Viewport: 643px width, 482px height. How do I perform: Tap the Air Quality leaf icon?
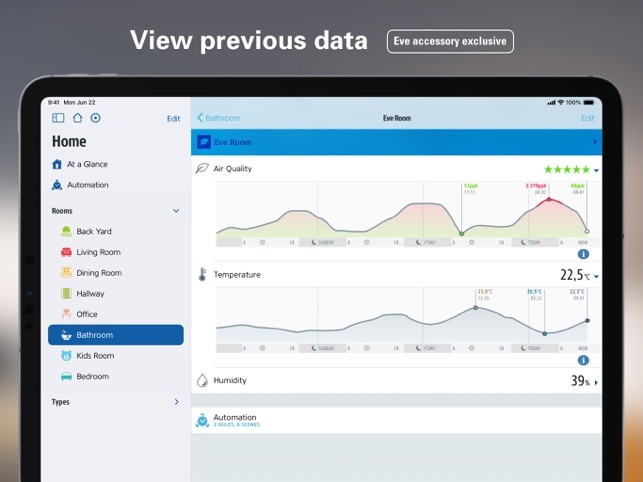(x=202, y=169)
